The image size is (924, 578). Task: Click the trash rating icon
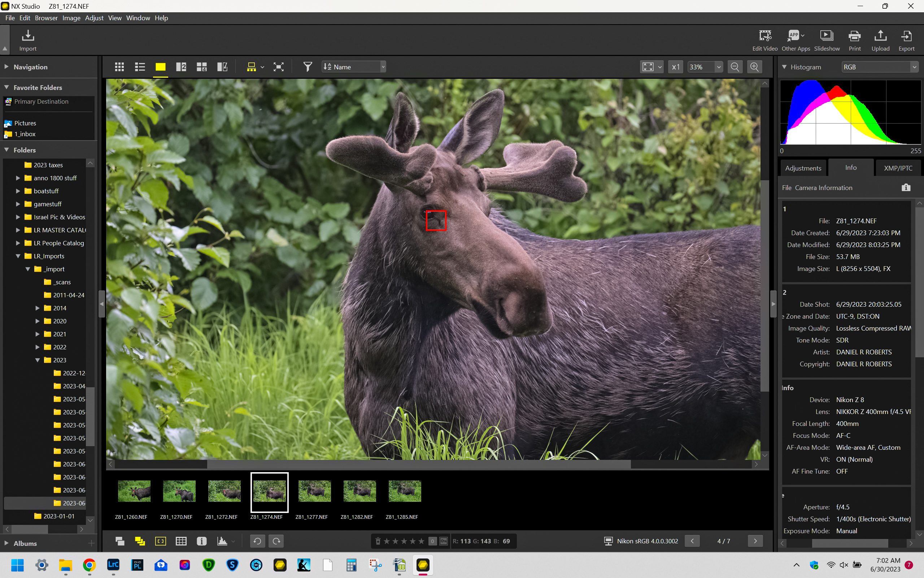(x=378, y=541)
